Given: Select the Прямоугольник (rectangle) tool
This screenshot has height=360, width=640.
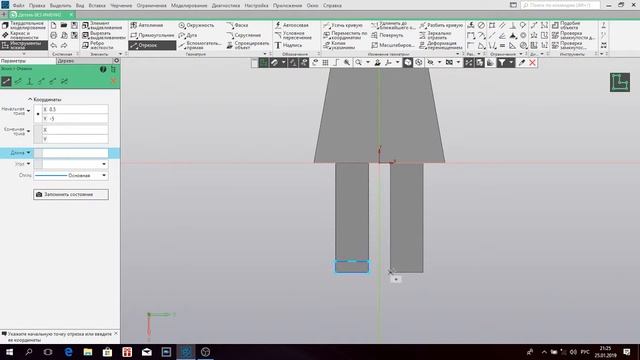Looking at the screenshot, I should pos(152,36).
